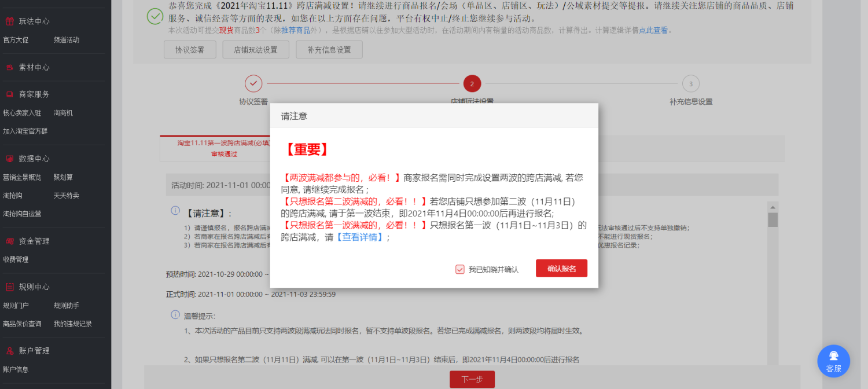
Task: Click the 店铺玩法设置 button
Action: [256, 50]
